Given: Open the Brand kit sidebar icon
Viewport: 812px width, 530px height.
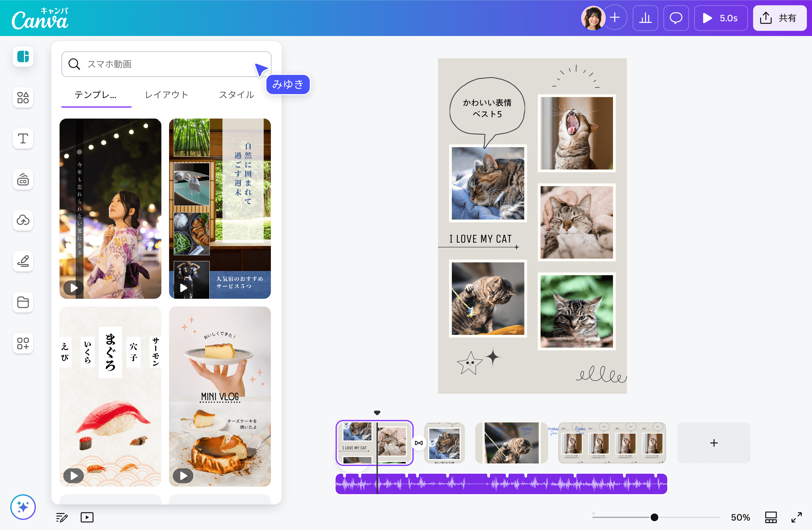Looking at the screenshot, I should pos(23,179).
